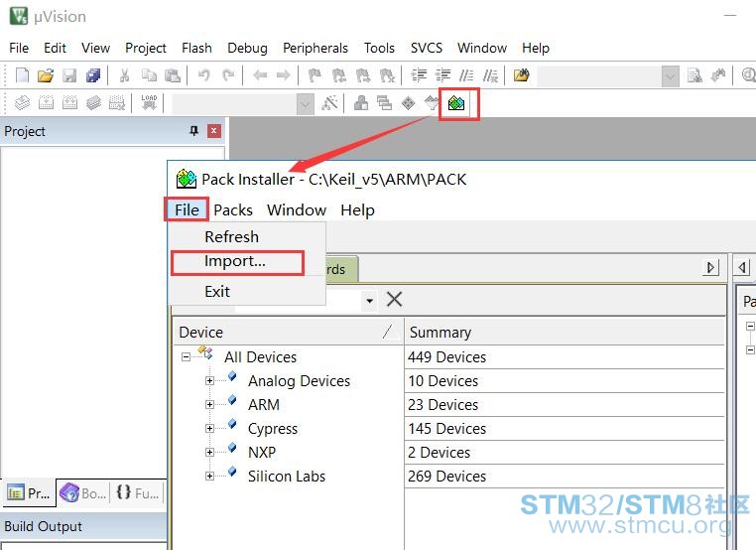Click the Copy icon in toolbar
Screen dimensions: 756x550
click(x=149, y=75)
